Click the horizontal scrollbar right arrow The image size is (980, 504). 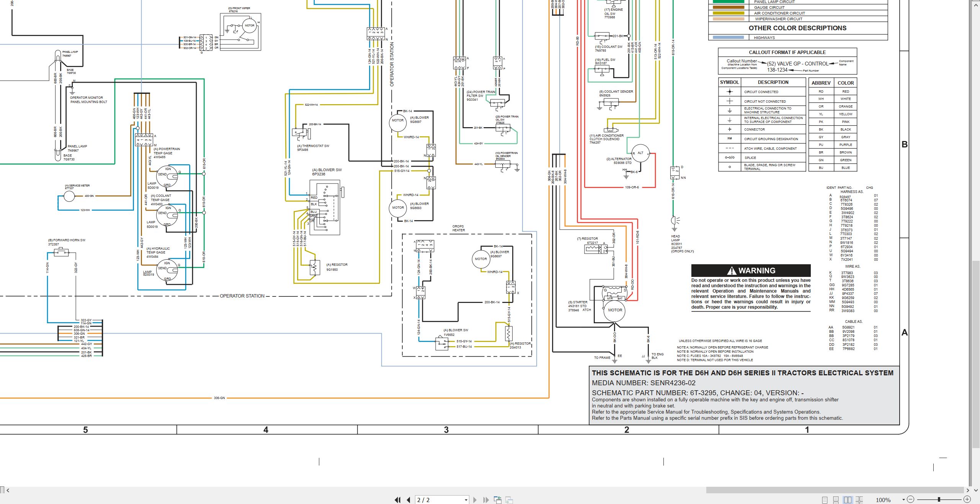click(x=967, y=490)
